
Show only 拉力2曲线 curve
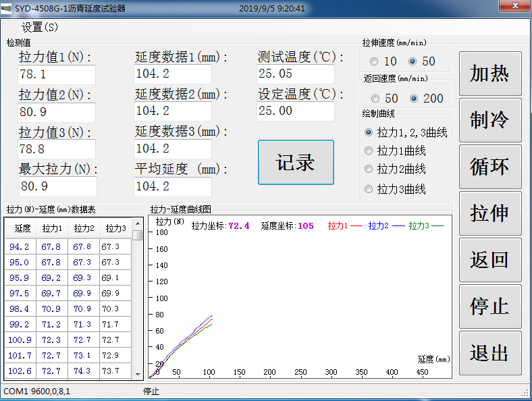pyautogui.click(x=369, y=169)
